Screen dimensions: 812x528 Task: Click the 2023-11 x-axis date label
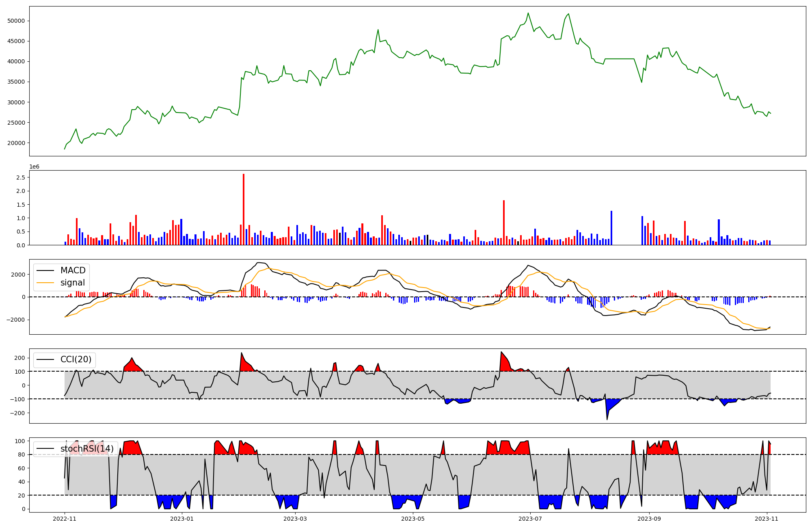[x=767, y=519]
